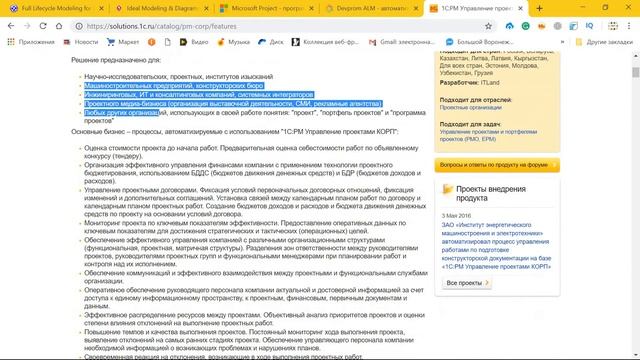Screen dimensions: 640x360
Task: Close the Devprom ALM tab
Action: pyautogui.click(x=416, y=8)
